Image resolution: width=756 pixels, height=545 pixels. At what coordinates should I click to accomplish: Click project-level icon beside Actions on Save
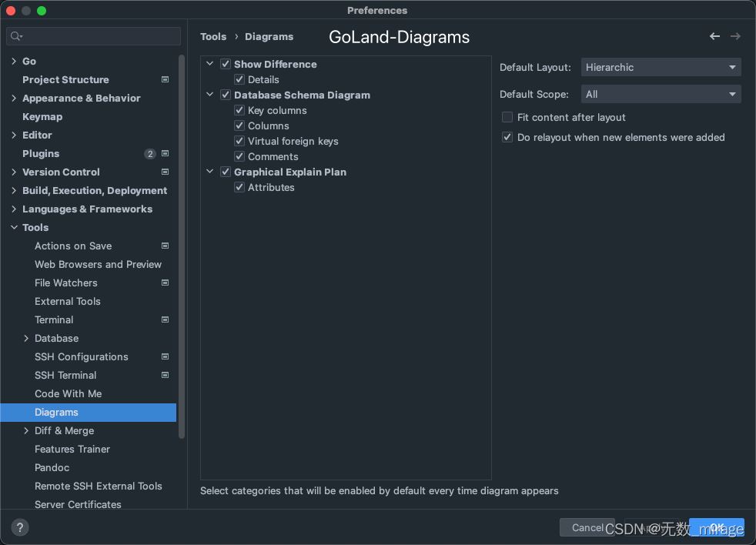click(x=165, y=246)
